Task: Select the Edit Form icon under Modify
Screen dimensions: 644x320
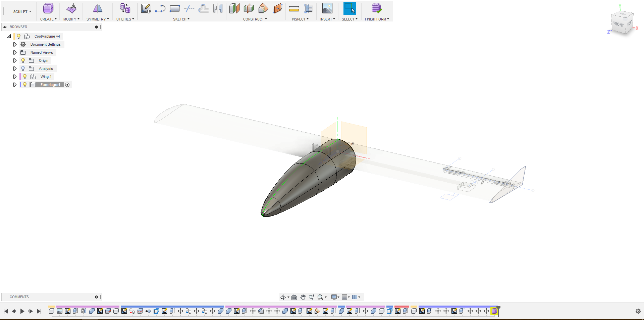Action: [71, 8]
